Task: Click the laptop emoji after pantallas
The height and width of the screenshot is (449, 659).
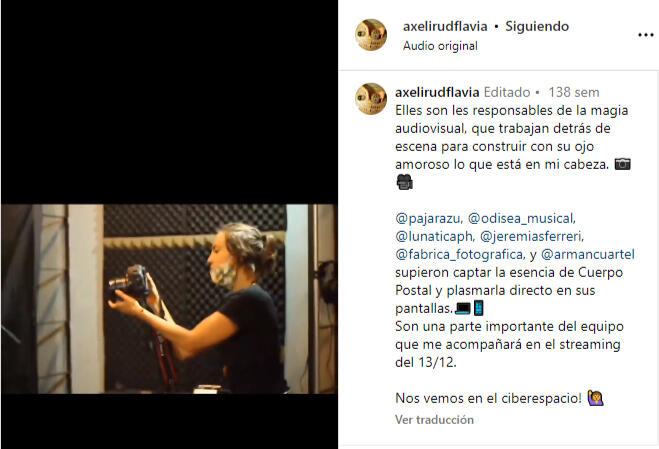Action: pyautogui.click(x=463, y=309)
